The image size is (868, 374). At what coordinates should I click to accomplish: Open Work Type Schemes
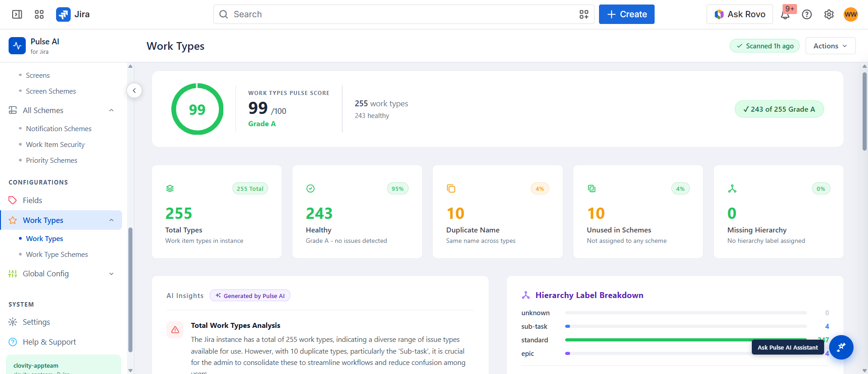coord(57,255)
